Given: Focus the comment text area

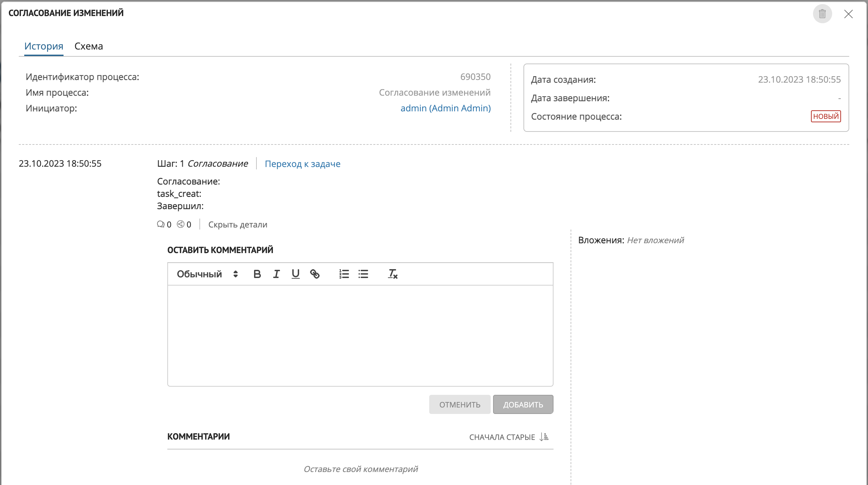Looking at the screenshot, I should click(360, 336).
